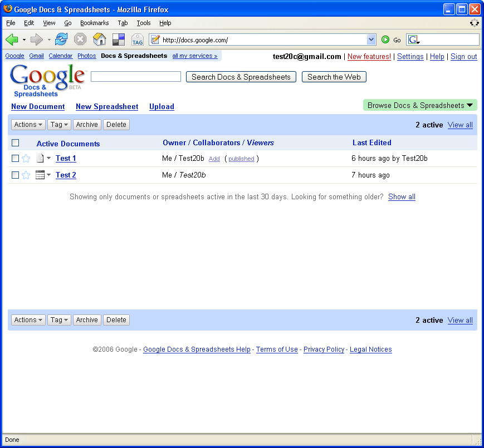Screen dimensions: 484x448
Task: Click the New Spreadsheet link
Action: tap(107, 106)
